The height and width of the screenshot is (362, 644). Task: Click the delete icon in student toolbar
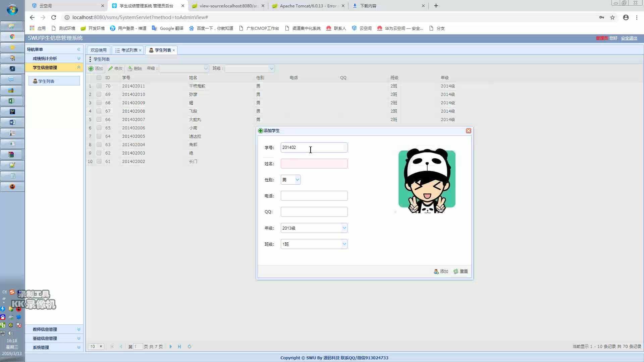coord(130,69)
